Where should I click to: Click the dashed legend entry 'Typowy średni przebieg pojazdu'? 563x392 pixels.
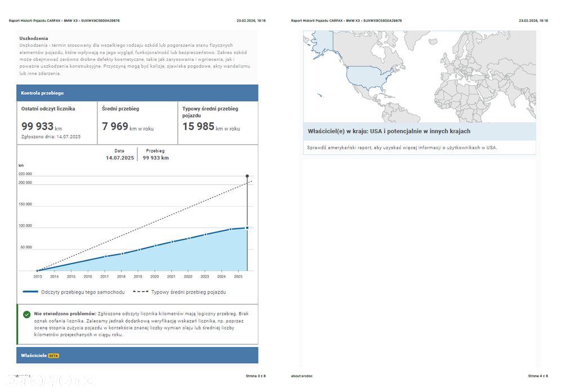click(180, 292)
